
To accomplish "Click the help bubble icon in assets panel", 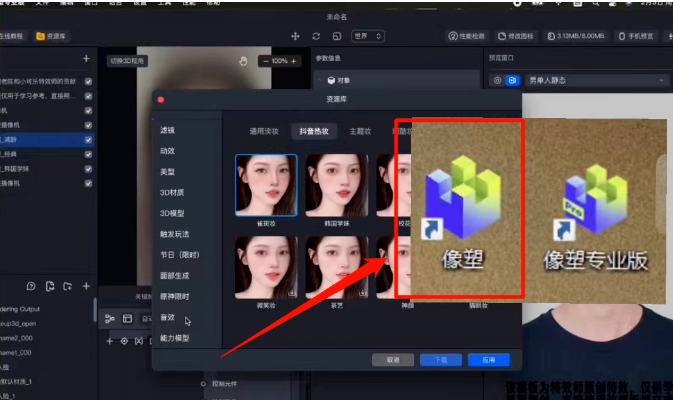I will pyautogui.click(x=31, y=286).
